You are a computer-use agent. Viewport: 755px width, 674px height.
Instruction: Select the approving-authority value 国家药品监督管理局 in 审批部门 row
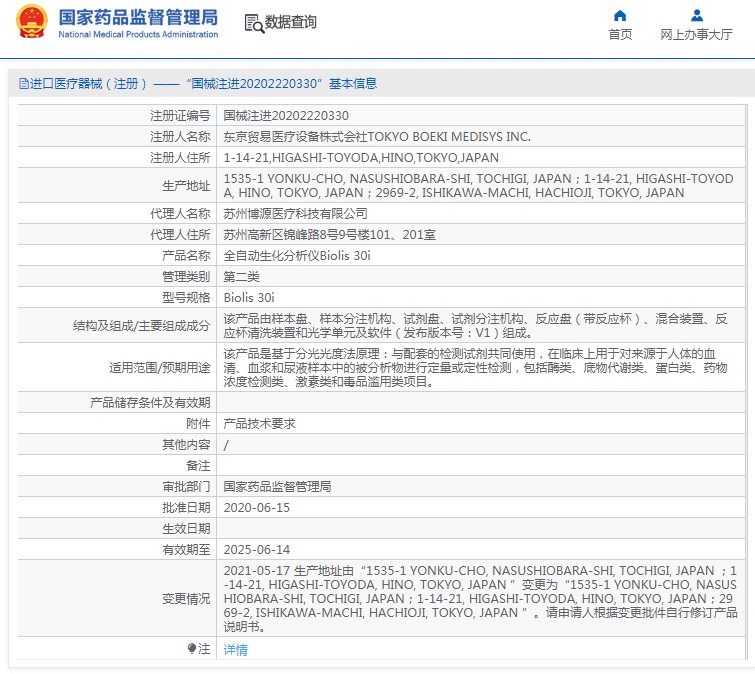tap(277, 487)
